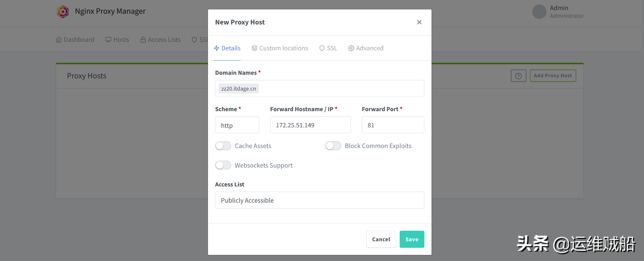This screenshot has height=261, width=644.
Task: Enable Block Common Exploits
Action: click(x=333, y=146)
